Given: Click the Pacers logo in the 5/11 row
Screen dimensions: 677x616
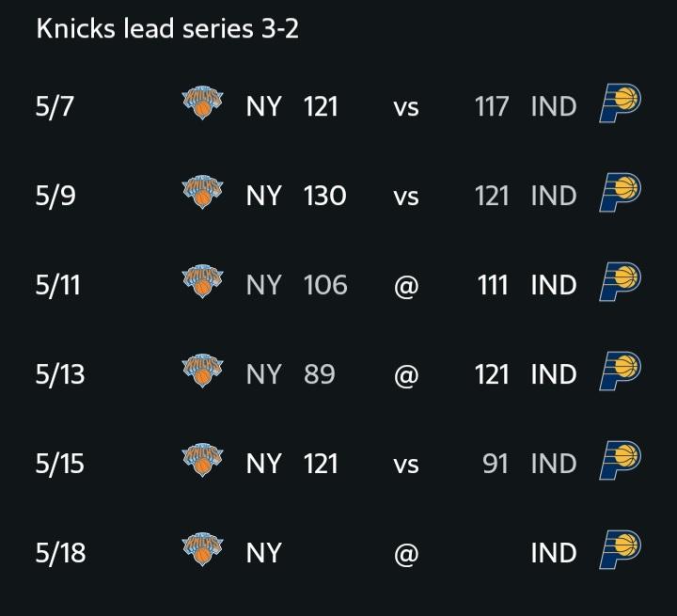Looking at the screenshot, I should point(620,281).
